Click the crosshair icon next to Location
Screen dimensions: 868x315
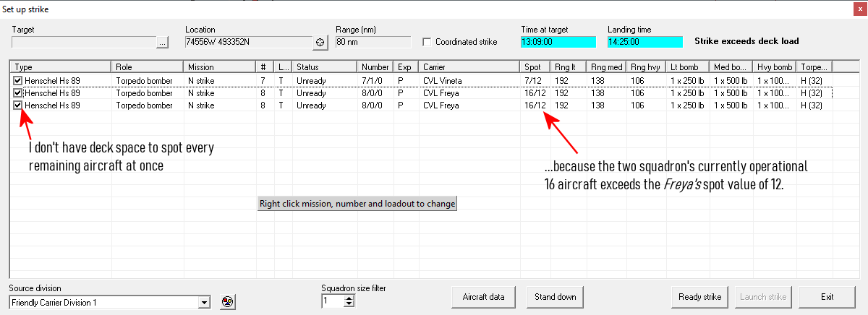pyautogui.click(x=321, y=43)
